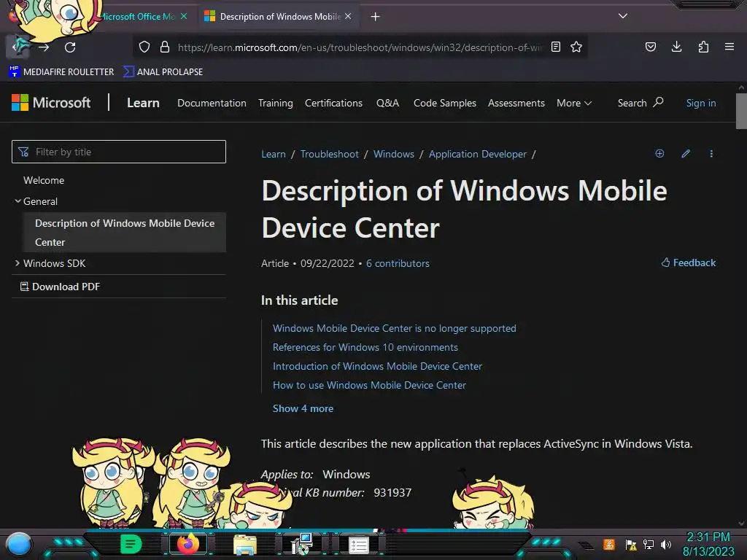Viewport: 747px width, 560px height.
Task: Open a new tab with plus icon
Action: click(376, 17)
